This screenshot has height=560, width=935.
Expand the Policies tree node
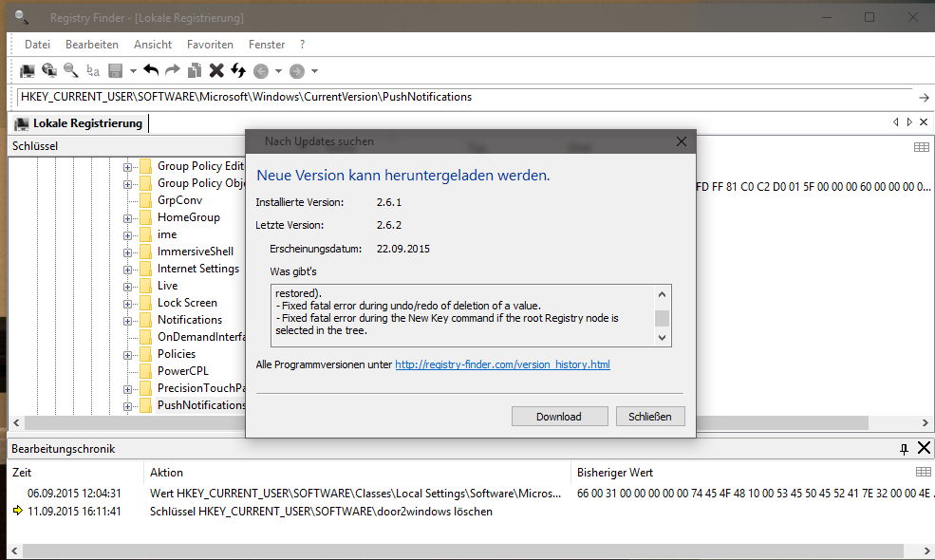tap(127, 355)
